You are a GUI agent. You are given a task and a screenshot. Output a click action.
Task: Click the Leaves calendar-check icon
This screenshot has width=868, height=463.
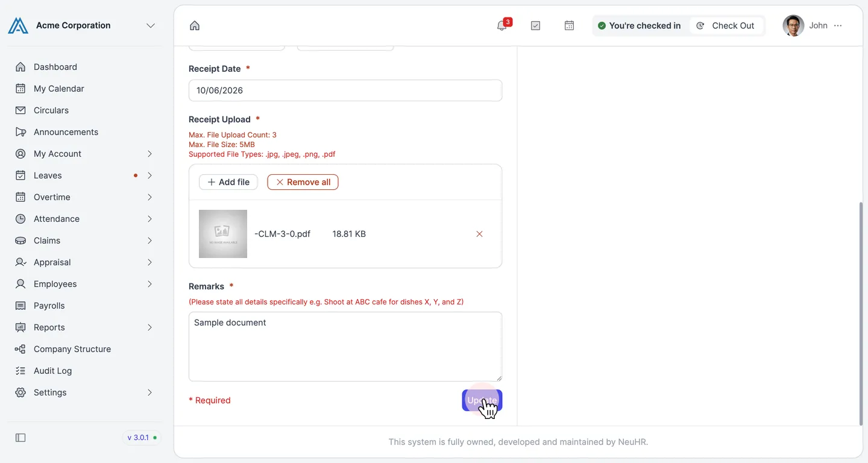(x=20, y=175)
